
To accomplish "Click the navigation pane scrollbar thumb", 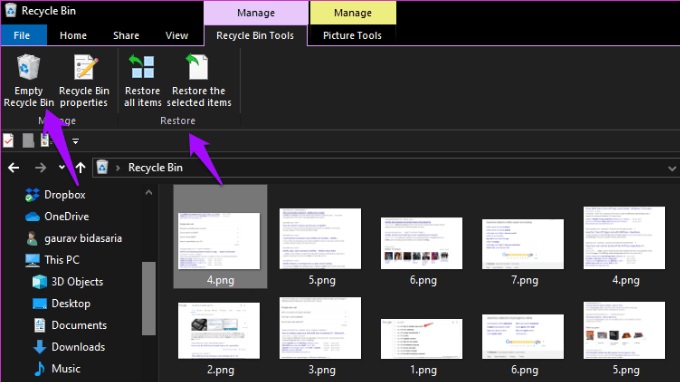I will click(149, 298).
